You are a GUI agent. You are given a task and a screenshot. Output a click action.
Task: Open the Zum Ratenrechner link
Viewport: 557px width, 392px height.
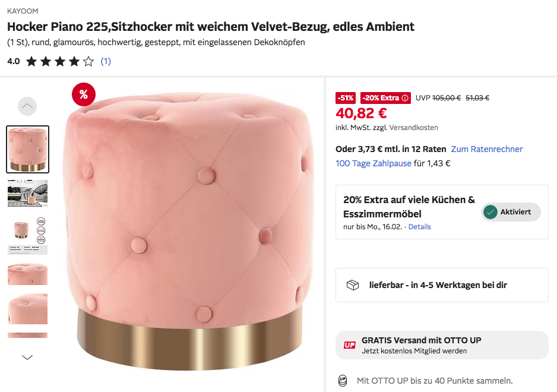point(487,149)
